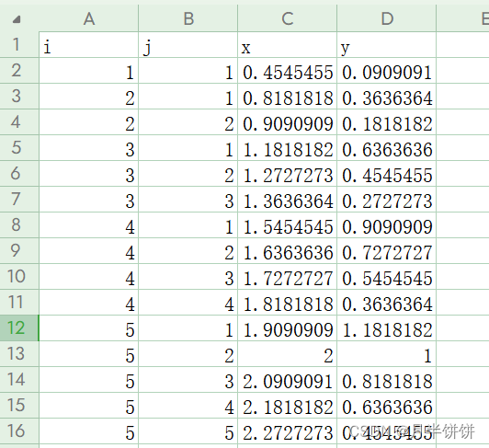Click cell containing 1.5454545
The width and height of the screenshot is (489, 448).
pos(287,225)
